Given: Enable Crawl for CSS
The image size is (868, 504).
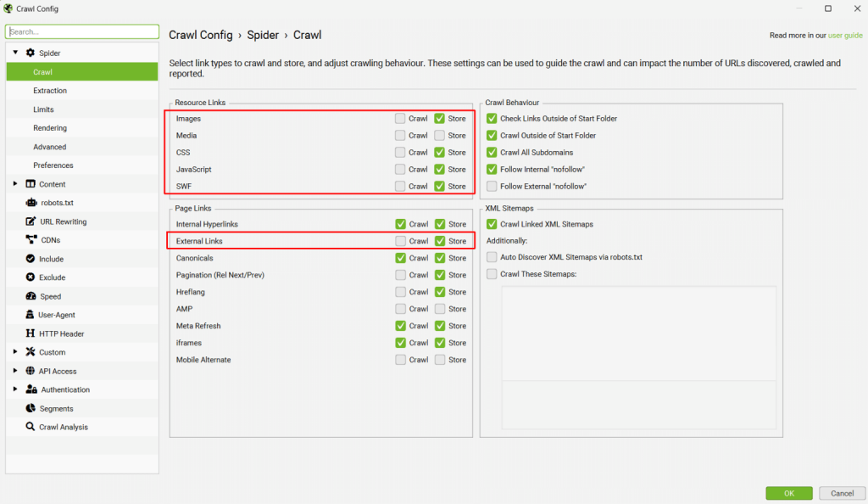Looking at the screenshot, I should [x=400, y=153].
